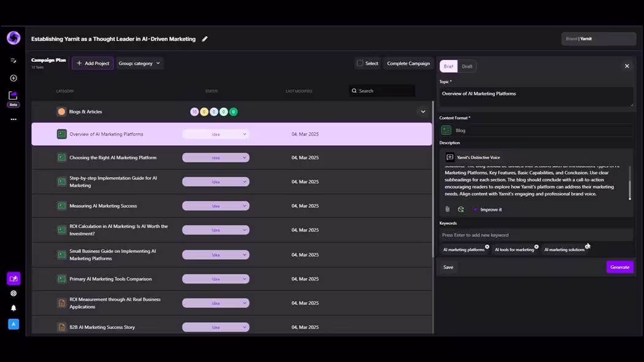Edit campaign title with pencil icon

tap(205, 39)
